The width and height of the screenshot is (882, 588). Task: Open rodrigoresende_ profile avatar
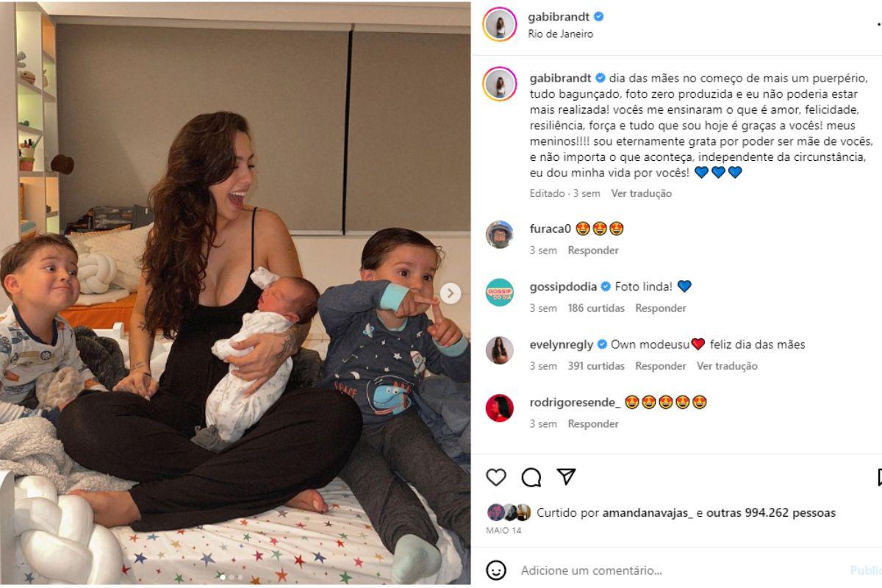pos(500,408)
